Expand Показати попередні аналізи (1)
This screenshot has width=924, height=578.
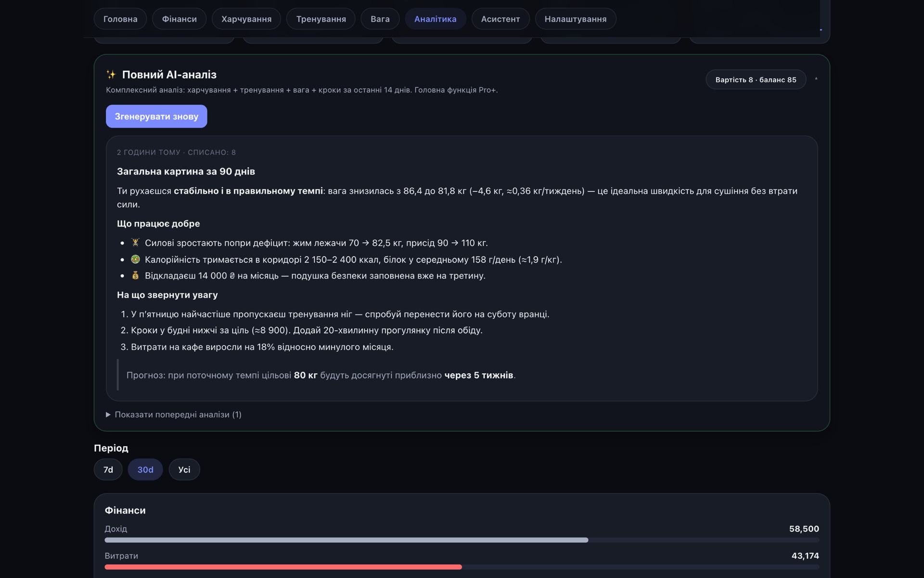pos(174,415)
